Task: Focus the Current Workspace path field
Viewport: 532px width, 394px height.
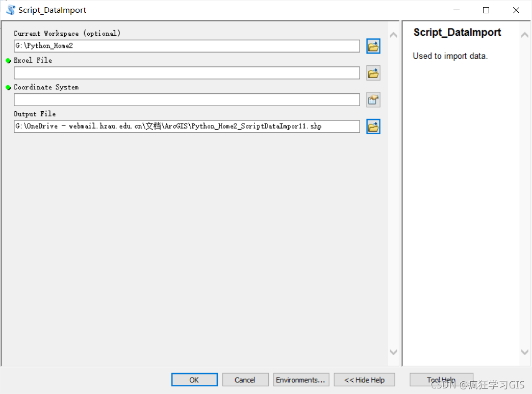Action: pyautogui.click(x=187, y=46)
